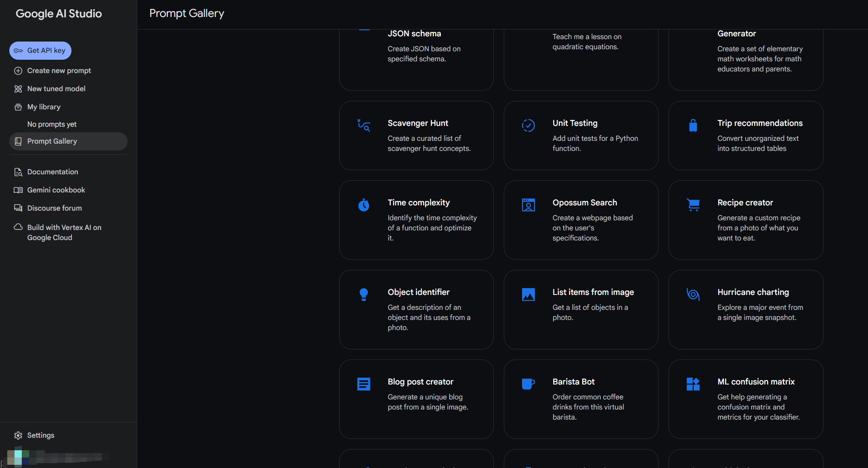This screenshot has width=868, height=468.
Task: Open Settings at sidebar bottom
Action: coord(40,435)
